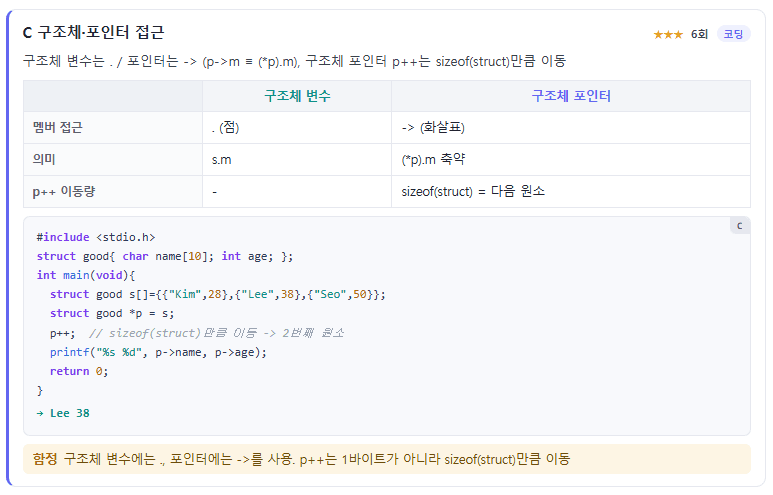Click the three-star difficulty rating
773x495 pixels.
(668, 35)
